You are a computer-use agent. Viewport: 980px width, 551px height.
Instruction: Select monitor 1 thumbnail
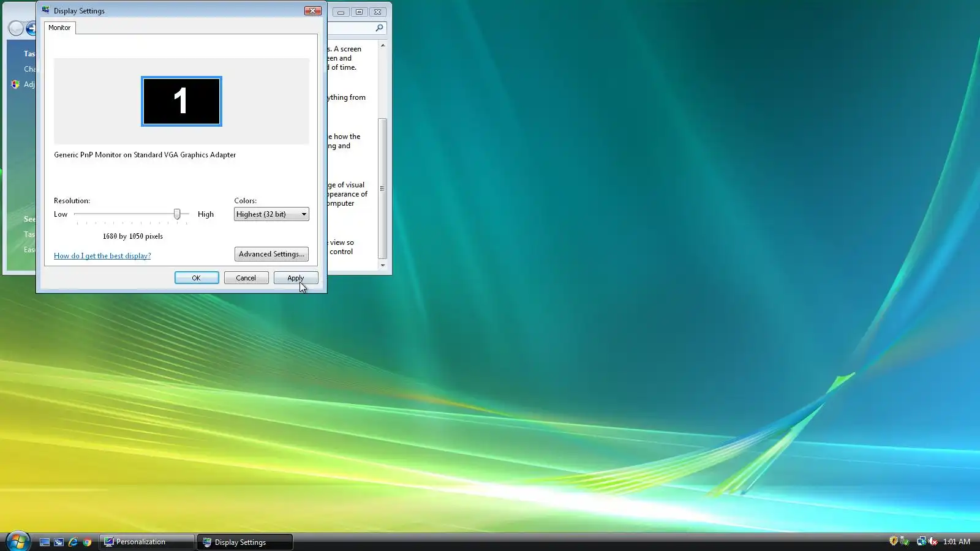pyautogui.click(x=181, y=101)
